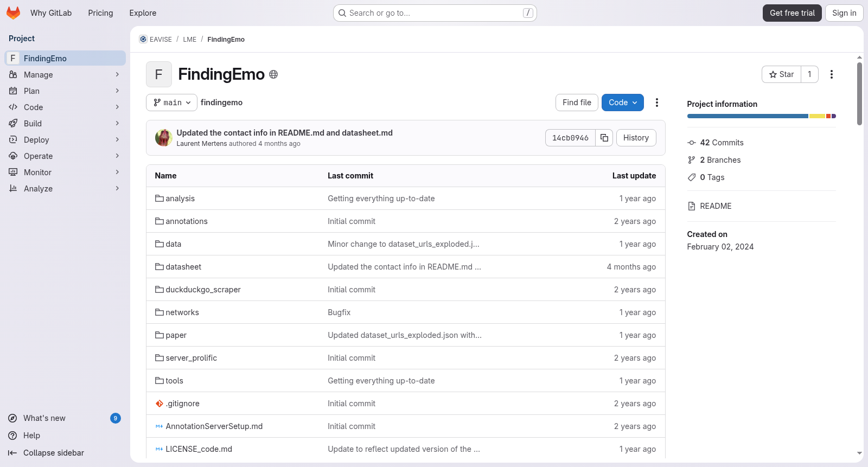Open Why GitLab in top navigation

click(x=51, y=13)
